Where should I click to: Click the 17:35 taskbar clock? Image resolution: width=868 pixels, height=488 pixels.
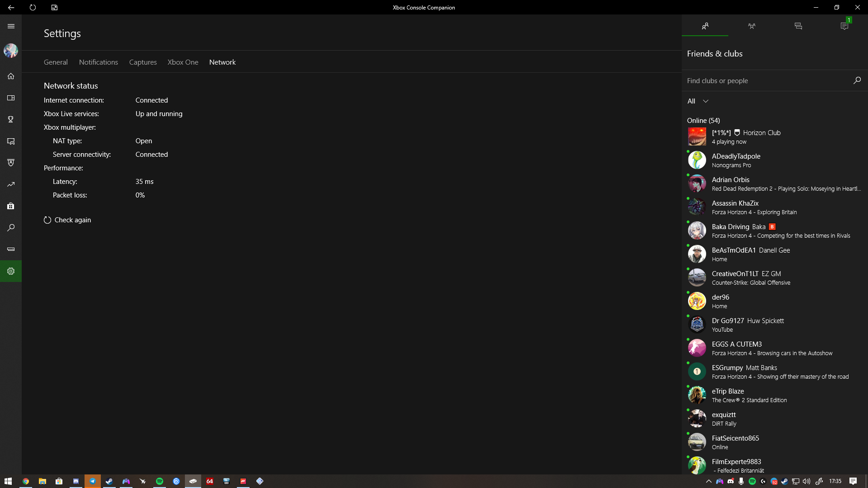coord(835,481)
